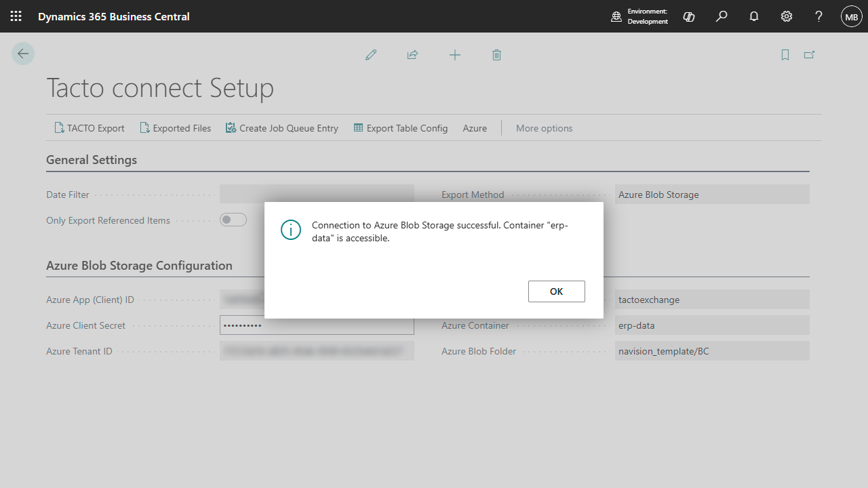Click the Azure Blob Folder field

click(x=712, y=351)
